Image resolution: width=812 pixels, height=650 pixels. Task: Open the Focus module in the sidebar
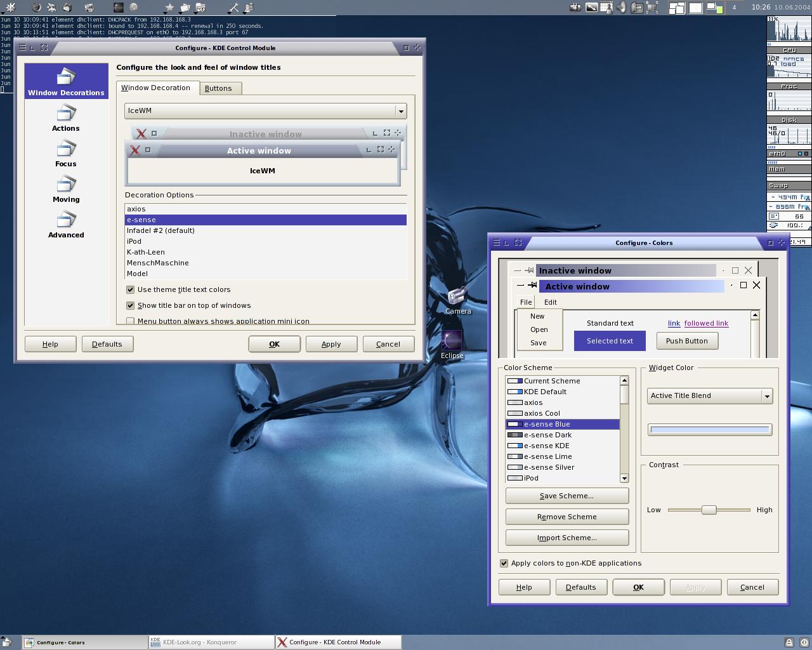click(66, 154)
